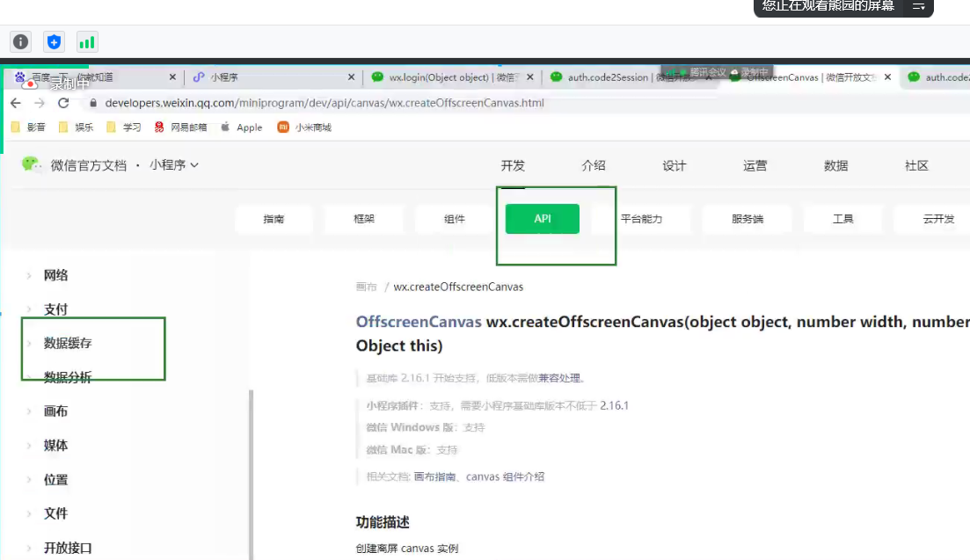Click the padlock site info icon
Viewport: 970px width, 560px height.
point(93,103)
